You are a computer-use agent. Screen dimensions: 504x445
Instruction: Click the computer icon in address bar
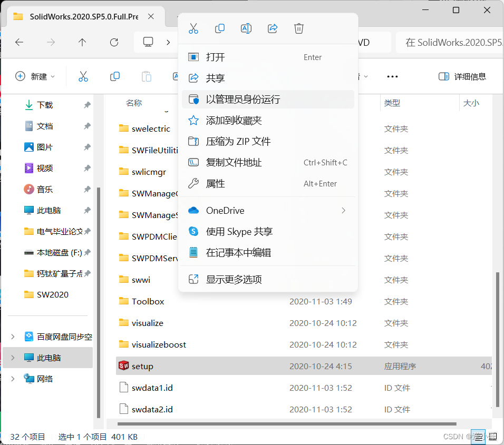click(x=148, y=42)
